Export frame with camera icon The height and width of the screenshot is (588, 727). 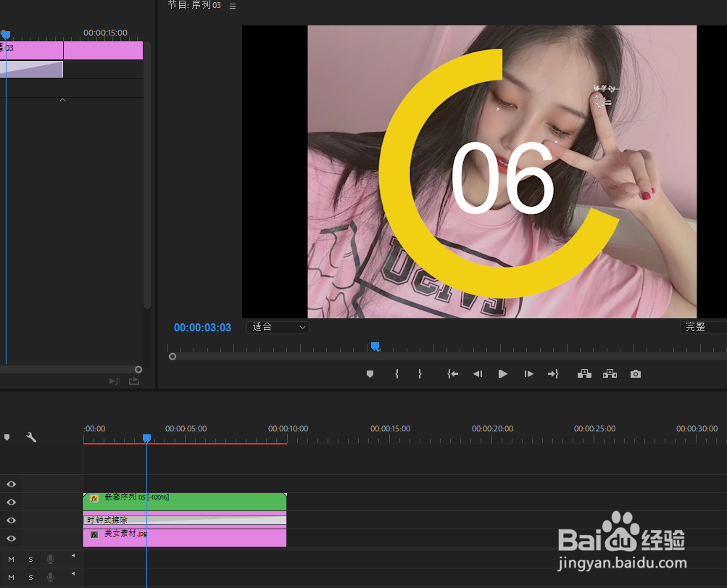[636, 374]
